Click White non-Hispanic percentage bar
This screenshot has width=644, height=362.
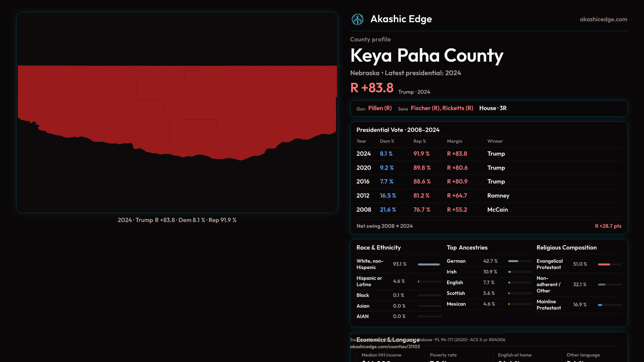coord(429,264)
